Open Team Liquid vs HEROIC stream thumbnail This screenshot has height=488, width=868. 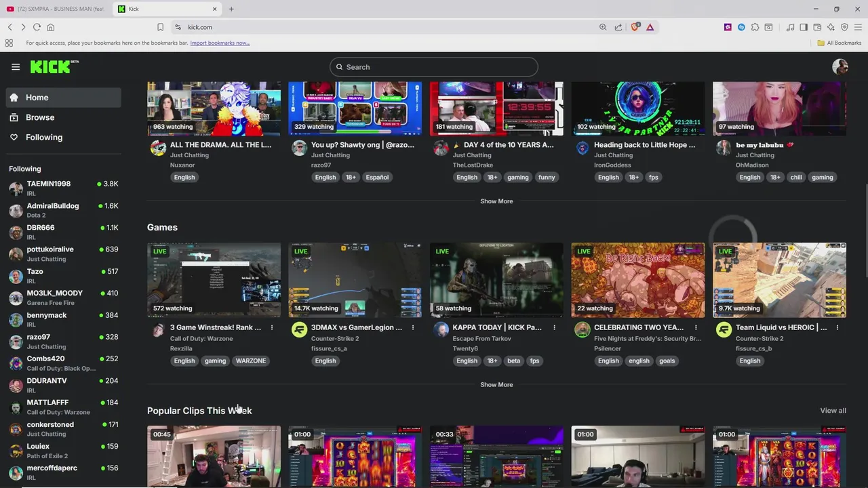[x=779, y=280]
